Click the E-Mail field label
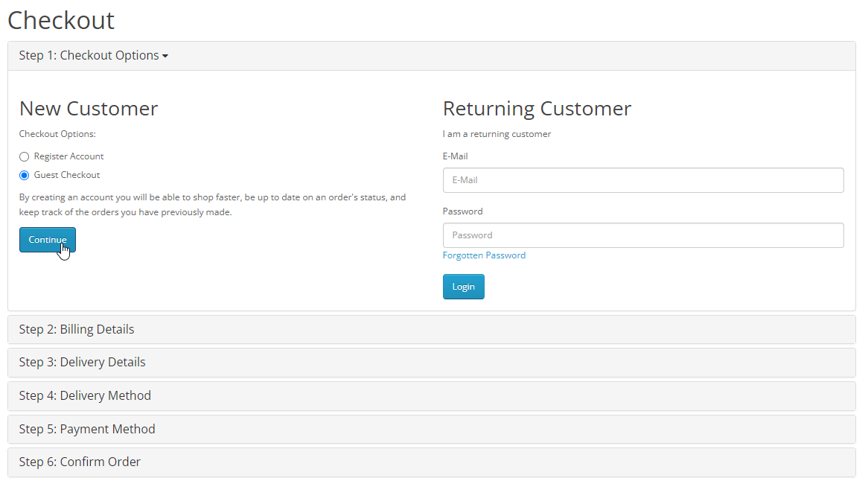This screenshot has height=481, width=868. coord(455,156)
